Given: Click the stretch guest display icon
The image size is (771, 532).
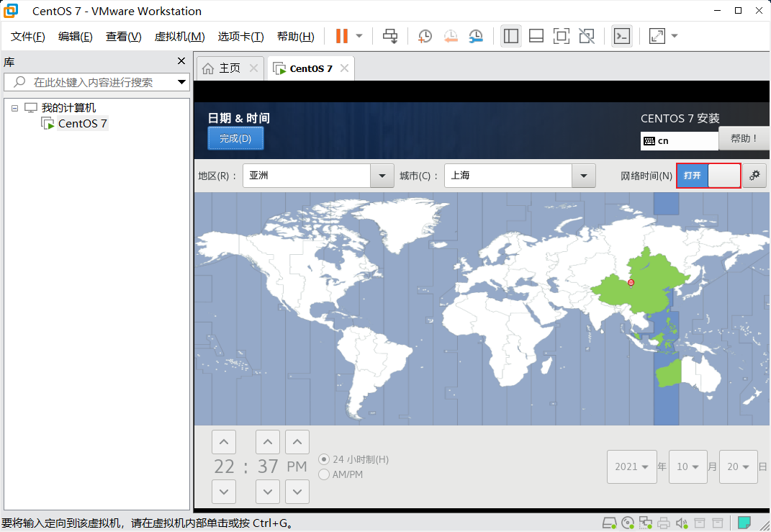Looking at the screenshot, I should tap(657, 36).
